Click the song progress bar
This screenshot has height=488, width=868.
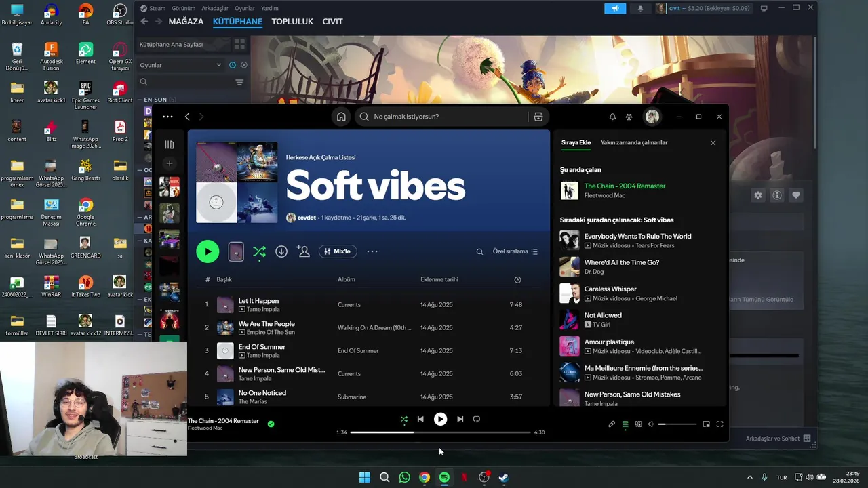(x=440, y=432)
